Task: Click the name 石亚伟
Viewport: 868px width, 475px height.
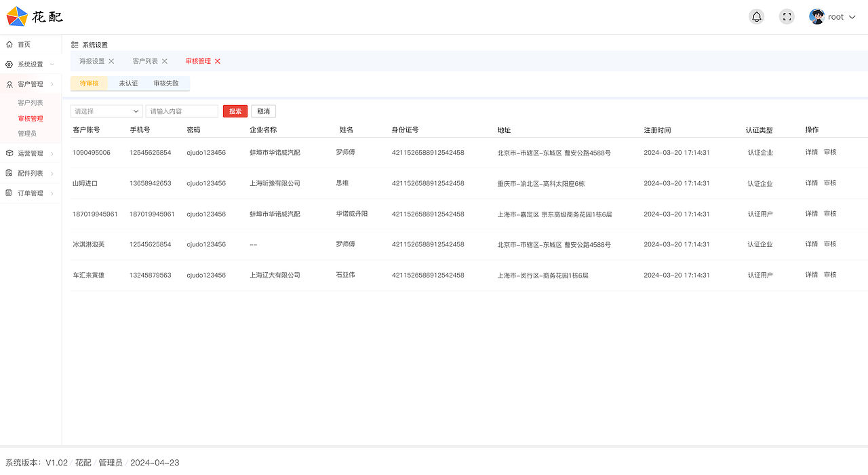Action: 345,275
